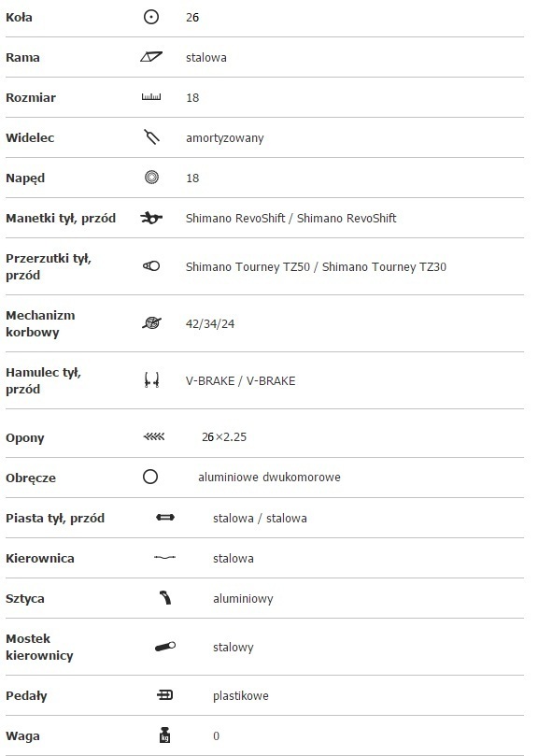Click the weight icon next to Waga

coord(165,735)
